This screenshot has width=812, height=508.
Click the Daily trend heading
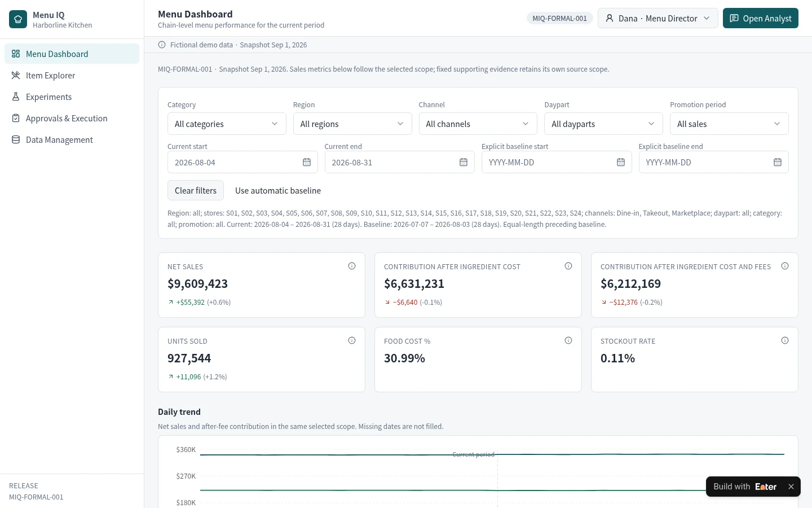coord(179,412)
